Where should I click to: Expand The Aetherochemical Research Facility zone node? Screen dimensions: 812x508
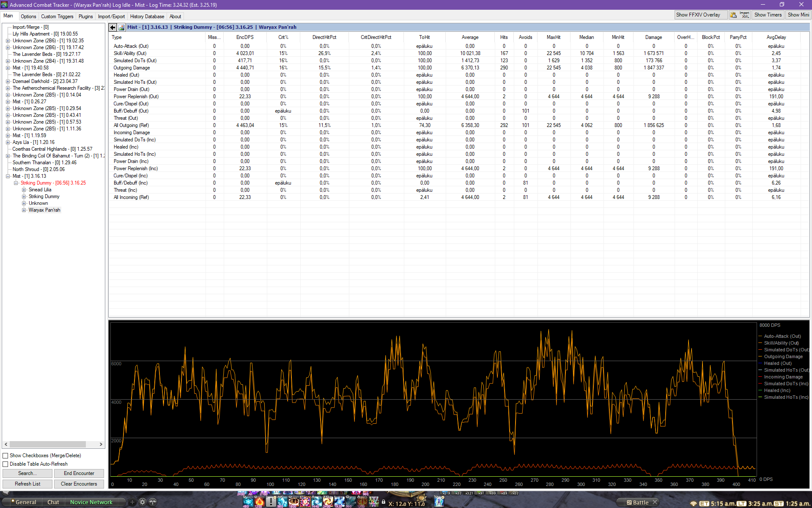[x=8, y=88]
